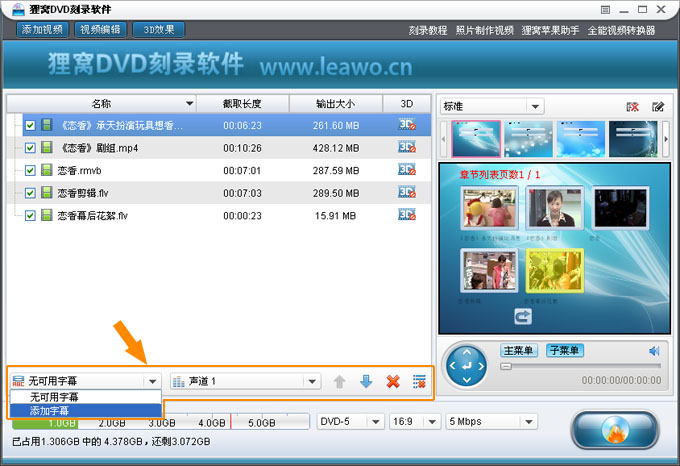Click the return arrow icon in menu preview
Image resolution: width=680 pixels, height=466 pixels.
[523, 316]
